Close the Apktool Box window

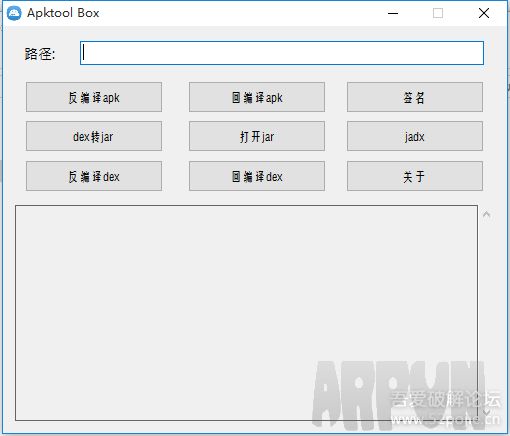pos(484,13)
